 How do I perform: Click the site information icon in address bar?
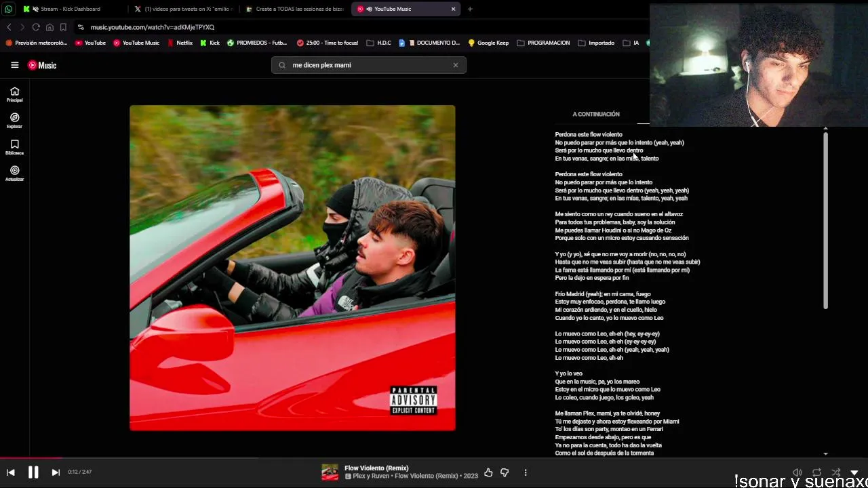point(81,27)
